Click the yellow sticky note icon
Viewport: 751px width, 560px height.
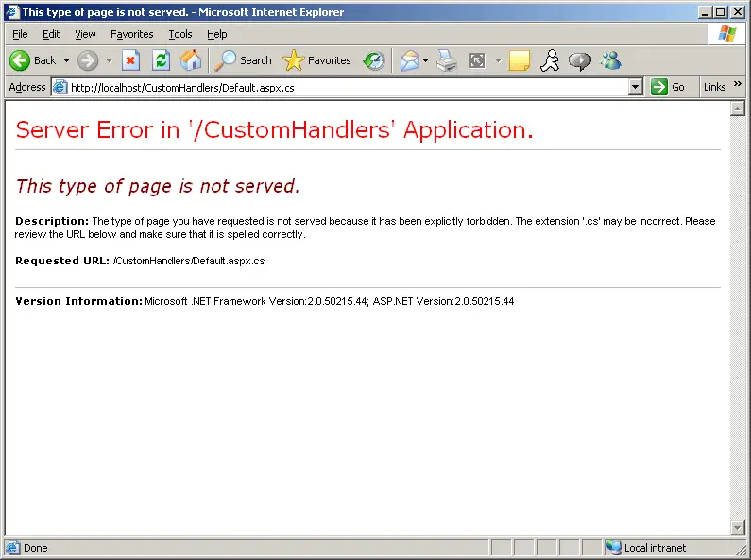(520, 60)
